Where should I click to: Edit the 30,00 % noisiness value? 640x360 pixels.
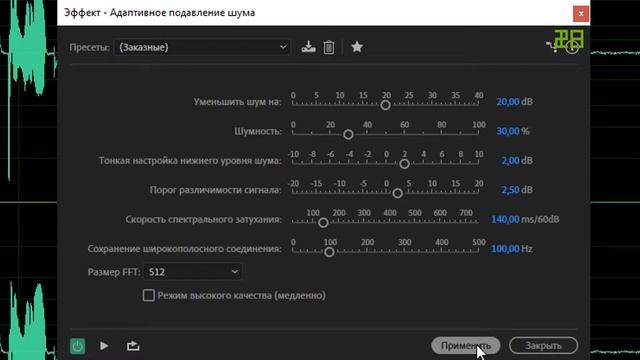tap(508, 131)
